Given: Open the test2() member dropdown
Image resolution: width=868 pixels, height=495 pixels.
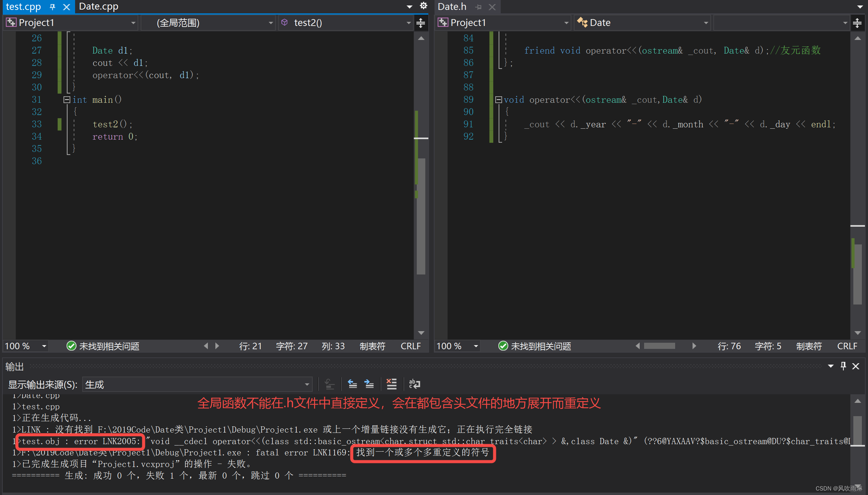Looking at the screenshot, I should click(x=346, y=23).
